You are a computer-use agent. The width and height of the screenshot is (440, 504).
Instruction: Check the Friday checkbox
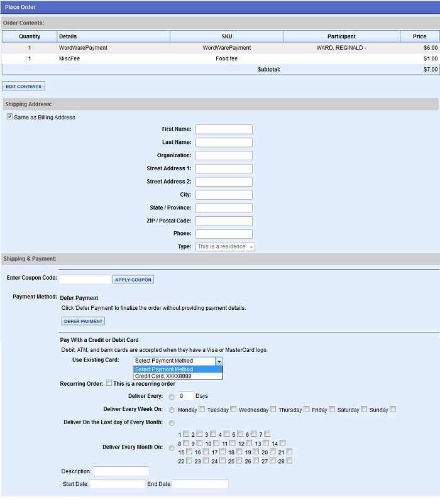332,409
